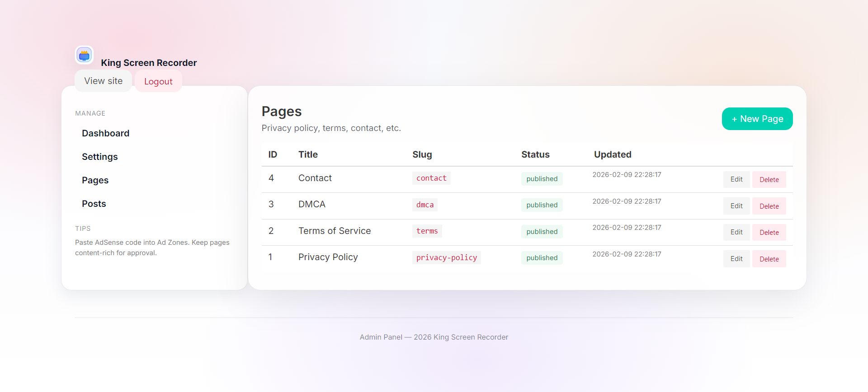Image resolution: width=868 pixels, height=392 pixels.
Task: Go to Settings in the sidebar
Action: (x=99, y=157)
